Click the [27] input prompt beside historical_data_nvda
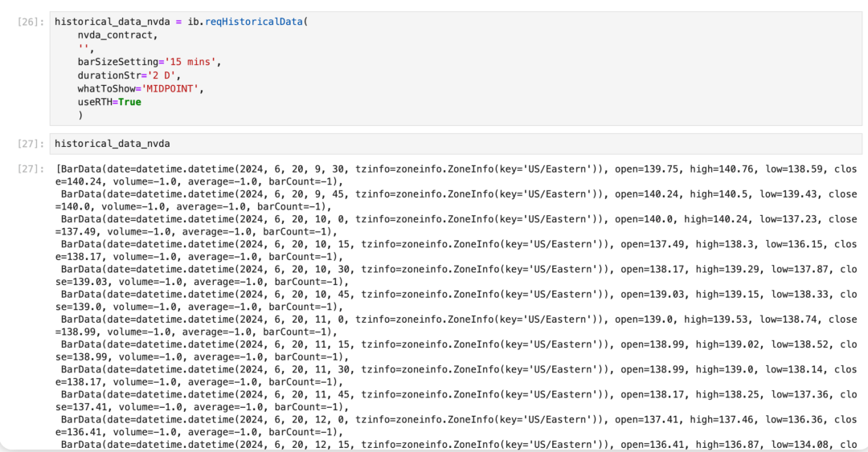This screenshot has width=868, height=452. [x=30, y=144]
